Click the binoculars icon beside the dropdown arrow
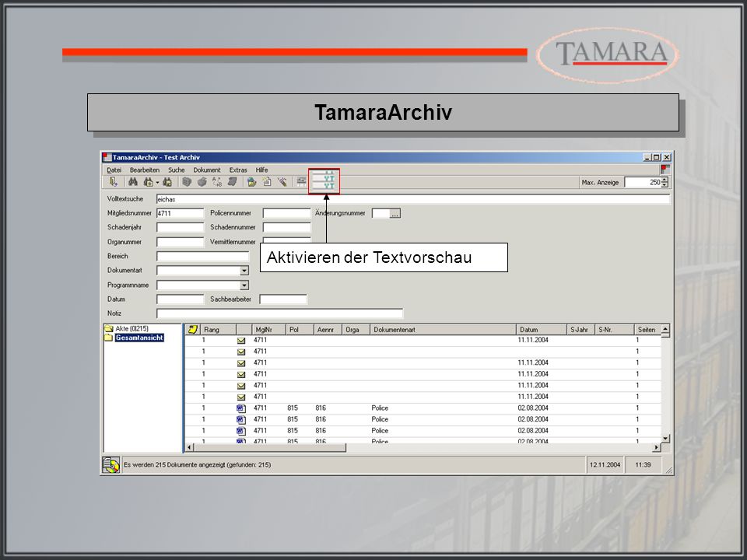This screenshot has width=747, height=560. 148,181
